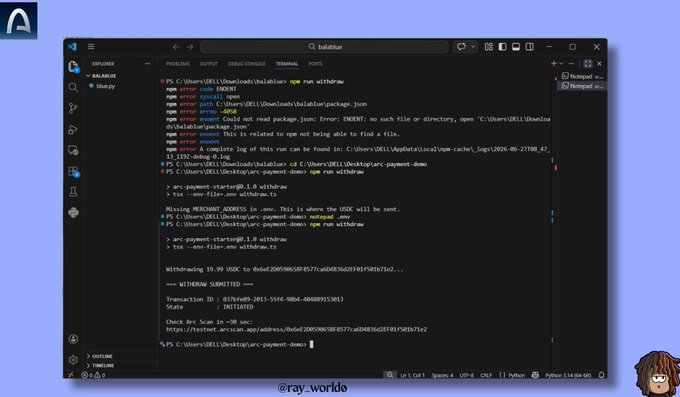The image size is (680, 397).
Task: Switch to the PORTS tab
Action: (x=315, y=64)
